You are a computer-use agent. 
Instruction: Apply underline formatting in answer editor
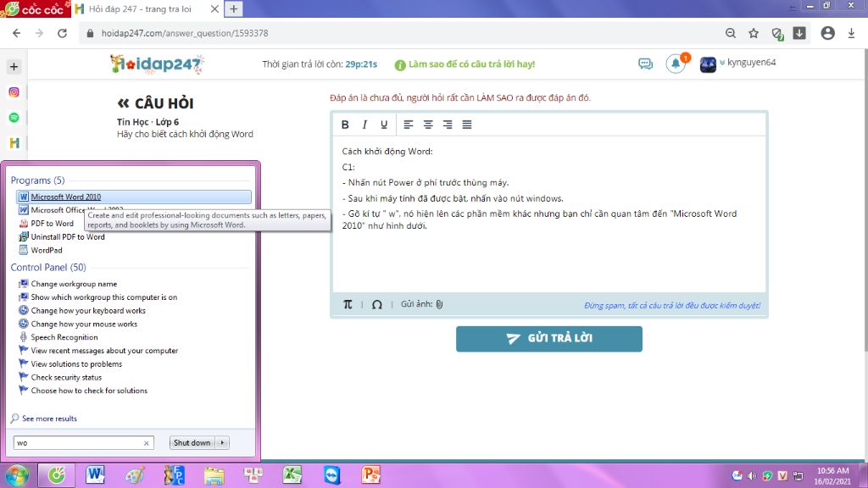pyautogui.click(x=384, y=125)
